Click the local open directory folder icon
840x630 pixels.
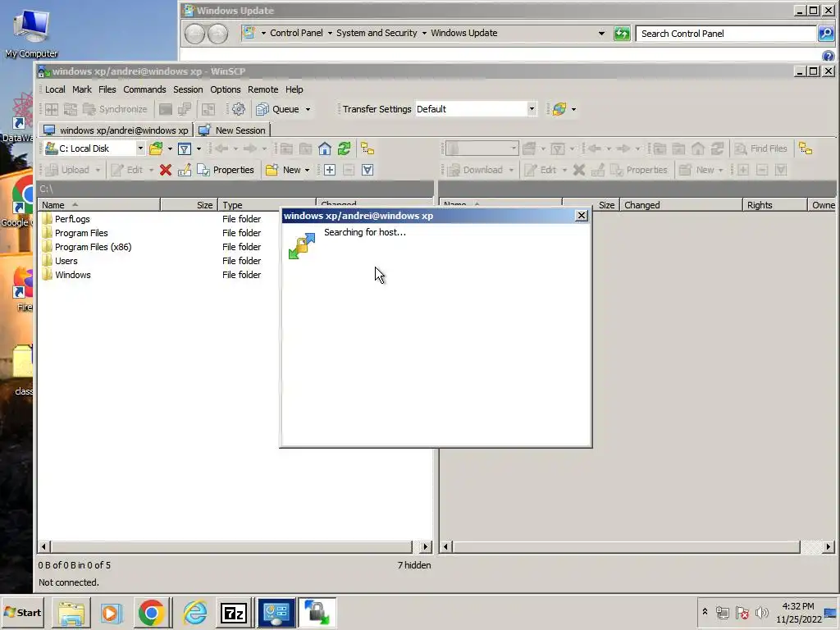(x=156, y=148)
